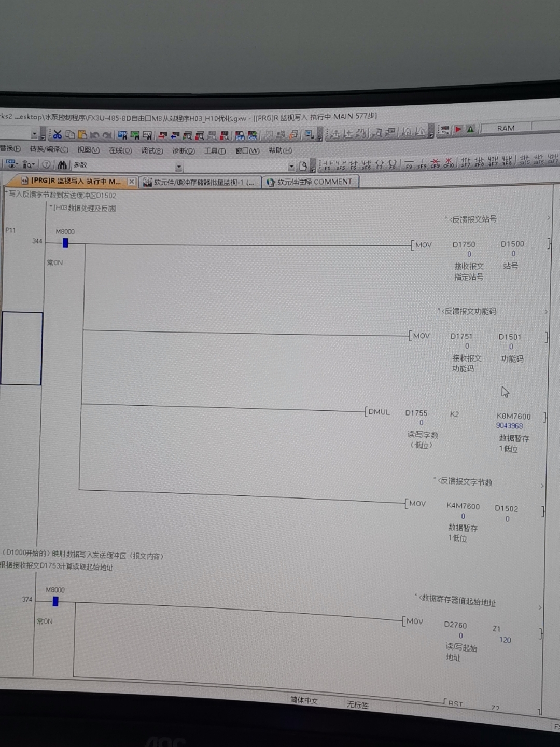560x747 pixels.
Task: Select DMUL D1755 instruction
Action: pos(455,414)
